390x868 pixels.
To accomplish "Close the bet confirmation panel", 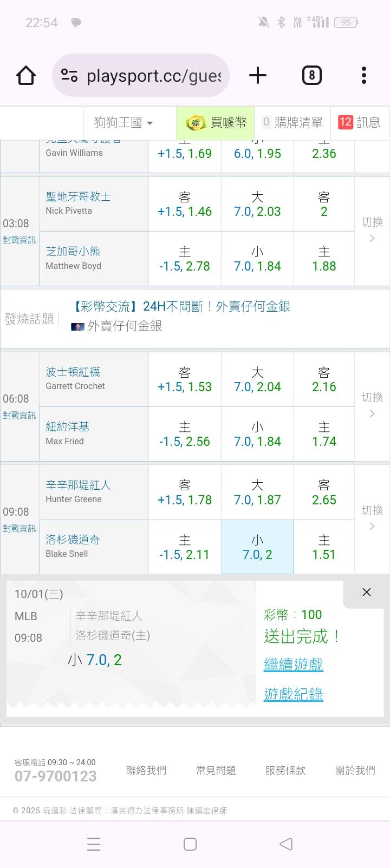I will click(x=366, y=592).
